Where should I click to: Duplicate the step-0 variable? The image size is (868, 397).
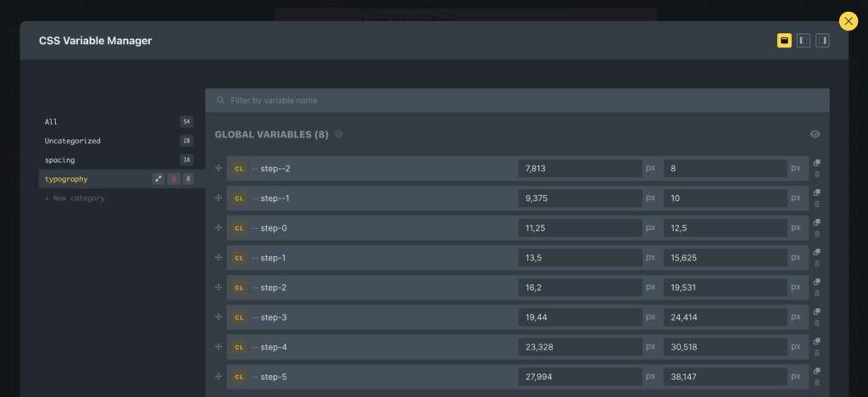(x=817, y=222)
